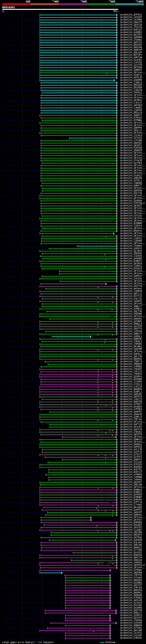Select the UniRef100_C5FFH3 label
This screenshot has height=644, width=146.
point(131,575)
